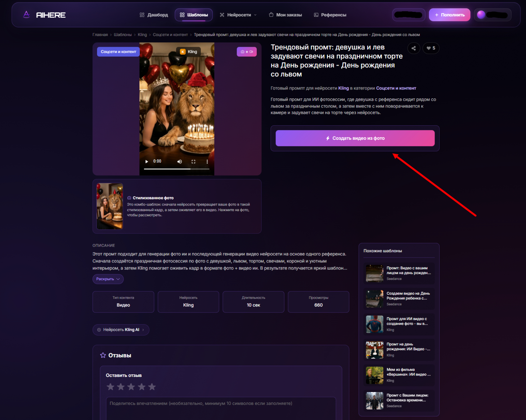The width and height of the screenshot is (526, 420).
Task: Expand the Нейросети dropdown menu
Action: [x=238, y=15]
